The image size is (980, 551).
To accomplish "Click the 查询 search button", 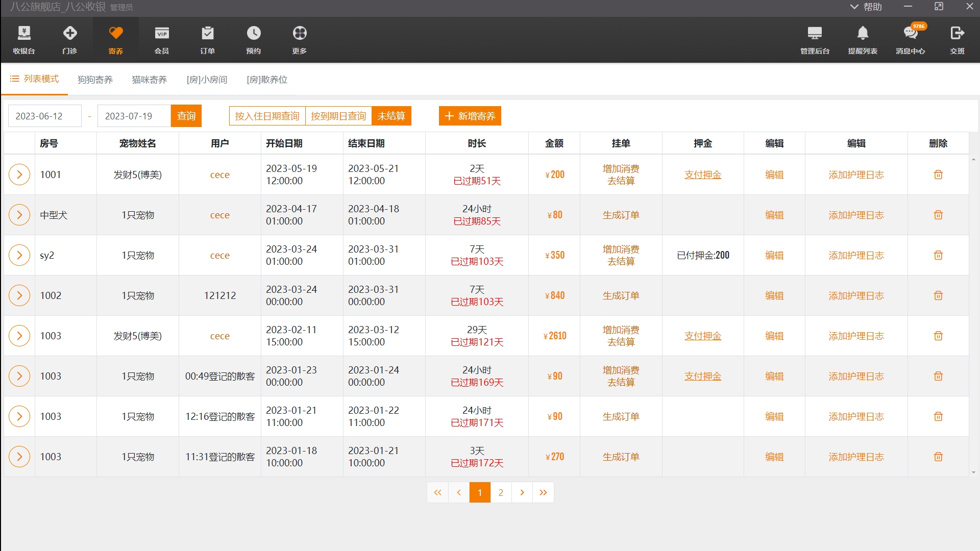I will [x=186, y=116].
